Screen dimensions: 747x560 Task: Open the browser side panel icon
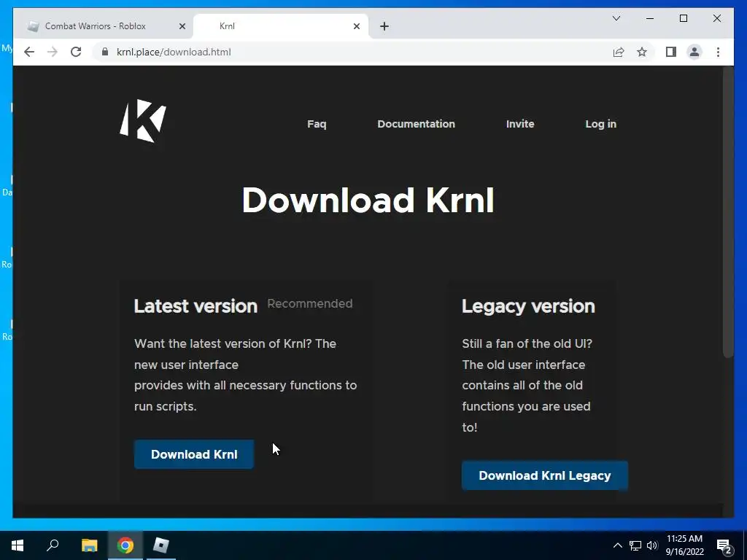coord(671,52)
